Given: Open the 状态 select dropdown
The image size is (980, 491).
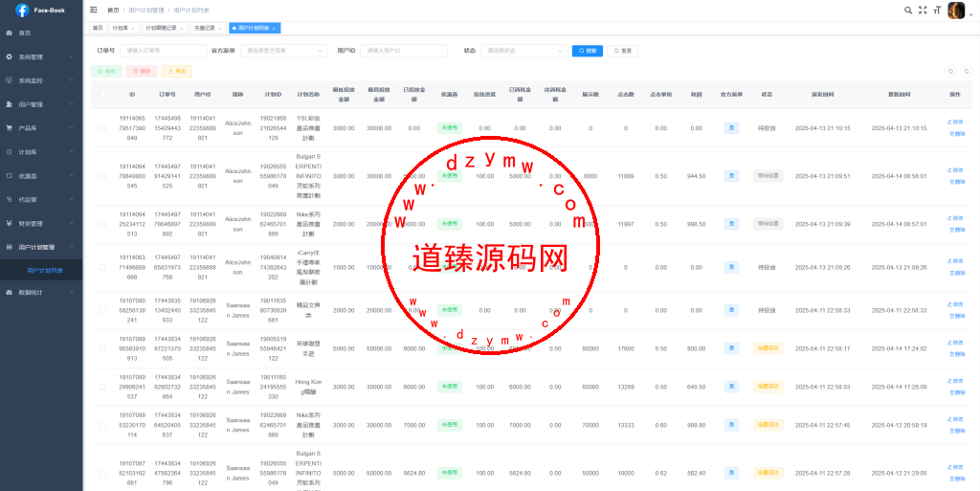Looking at the screenshot, I should (x=523, y=51).
